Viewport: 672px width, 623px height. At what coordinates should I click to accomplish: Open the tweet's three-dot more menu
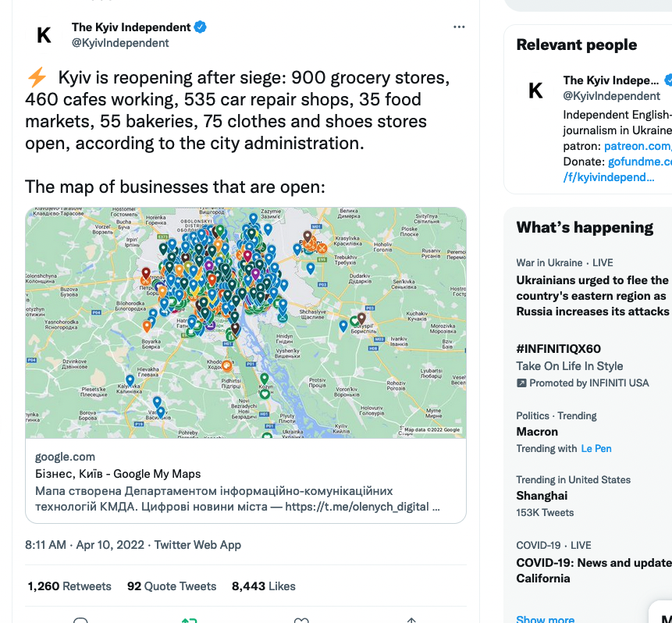[x=459, y=27]
